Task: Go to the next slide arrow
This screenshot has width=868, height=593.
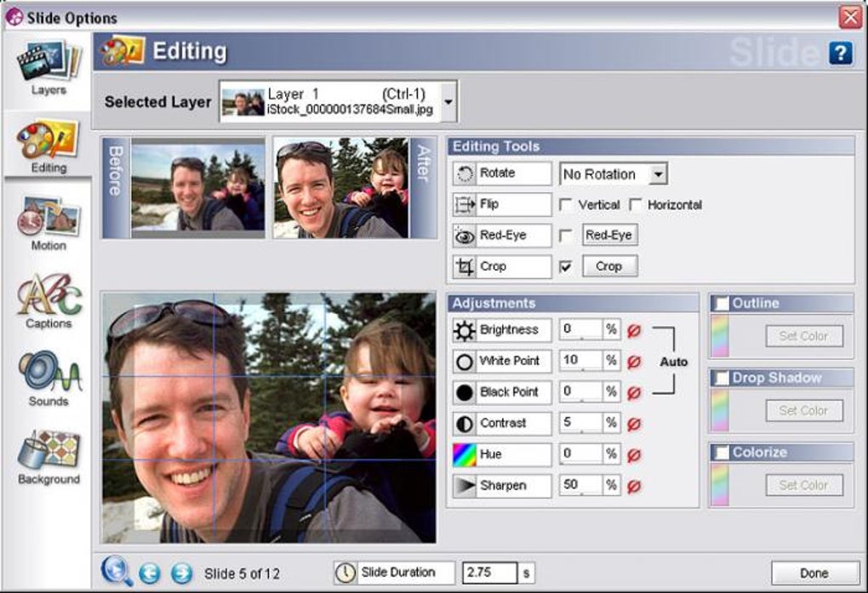Action: pyautogui.click(x=181, y=573)
